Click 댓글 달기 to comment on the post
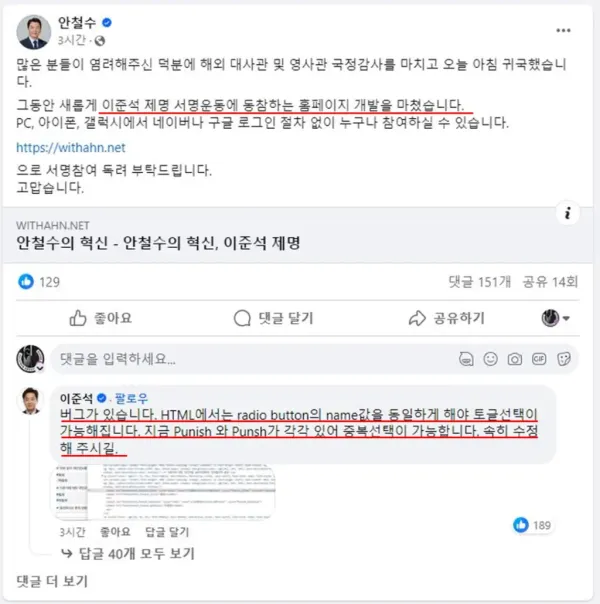Viewport: 600px width, 604px height. coord(274,318)
